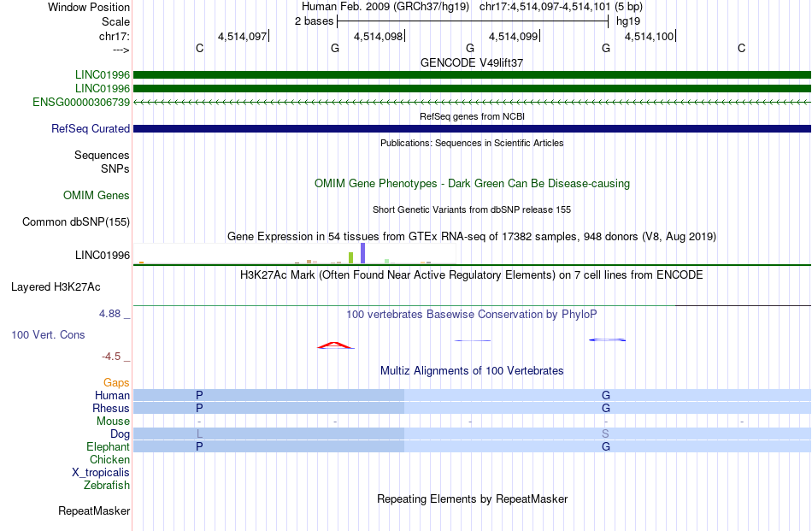Click the G amino acid in the Elephant row

coord(606,446)
